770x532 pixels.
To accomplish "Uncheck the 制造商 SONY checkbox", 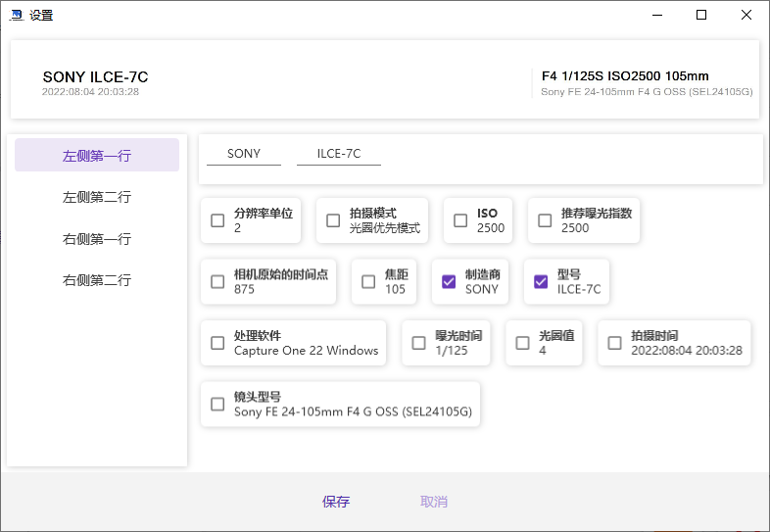I will [449, 282].
